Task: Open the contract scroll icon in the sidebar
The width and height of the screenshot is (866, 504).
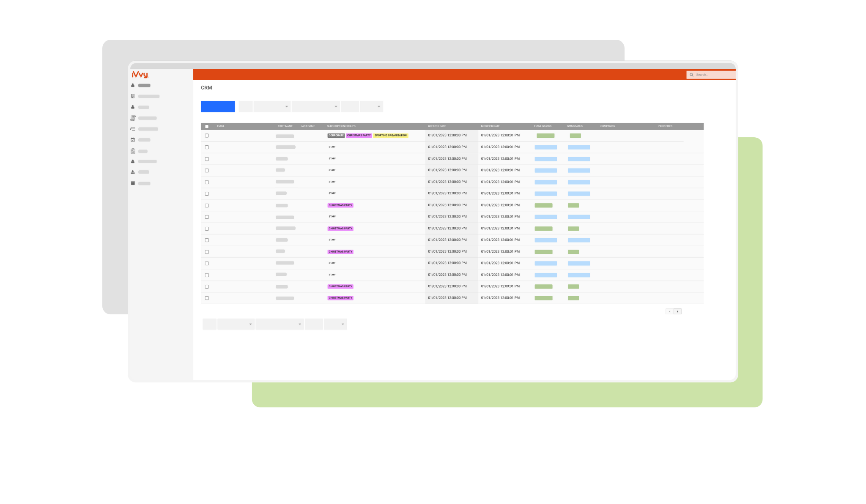Action: (133, 118)
